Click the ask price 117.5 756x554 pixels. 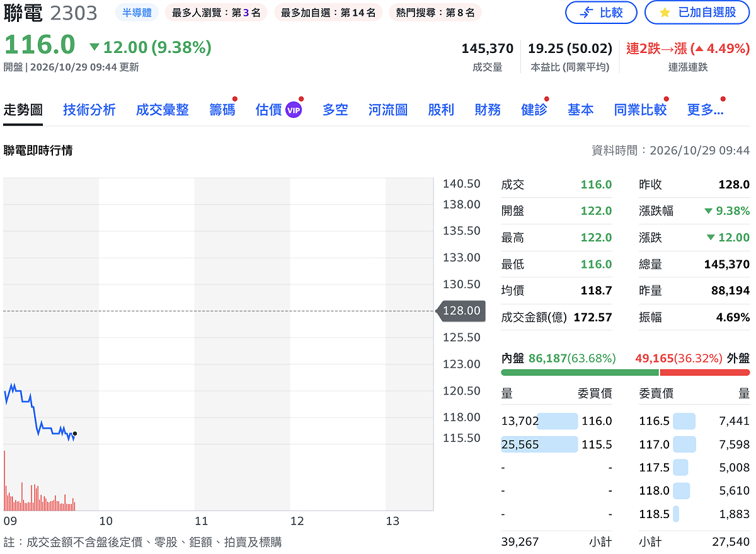point(654,468)
